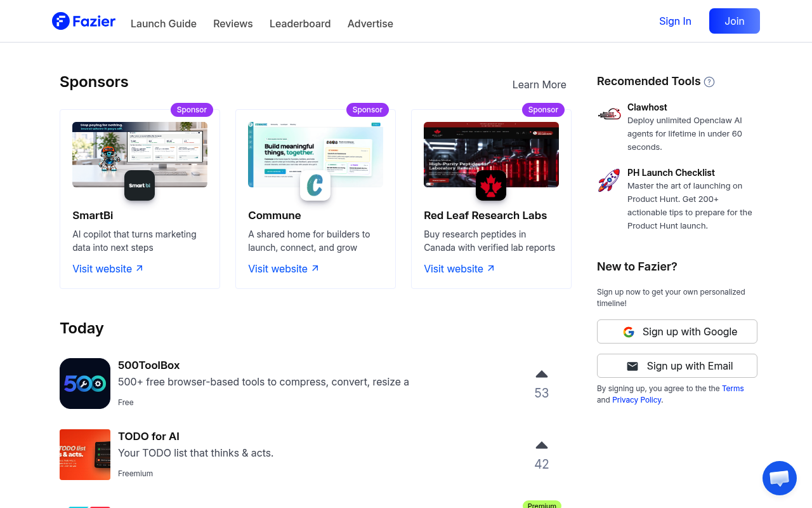Click the Commune website screenshot
Screen dimensions: 812x508
[x=315, y=154]
